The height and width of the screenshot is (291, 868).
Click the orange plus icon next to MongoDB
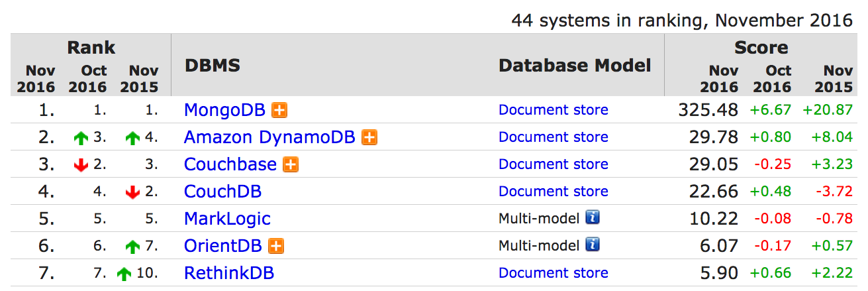pyautogui.click(x=280, y=110)
